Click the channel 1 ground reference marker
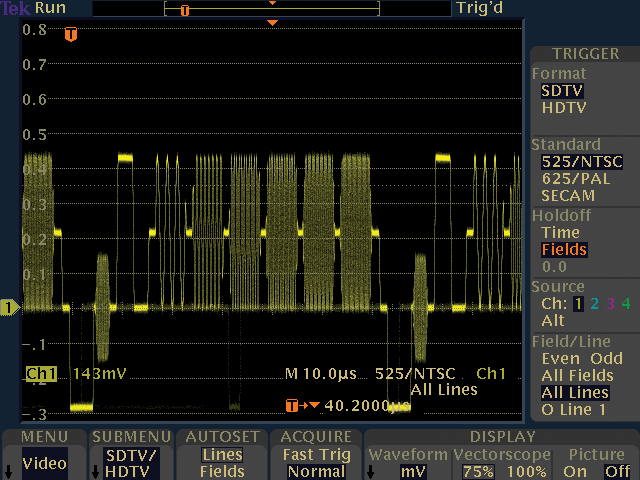Screen dimensions: 640x480 click(9, 308)
